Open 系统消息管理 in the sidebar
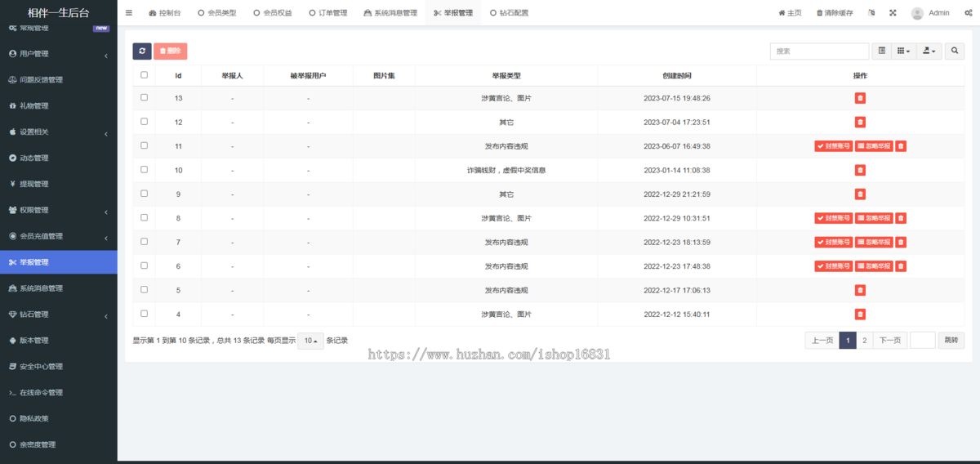Viewport: 980px width, 464px height. (x=59, y=288)
